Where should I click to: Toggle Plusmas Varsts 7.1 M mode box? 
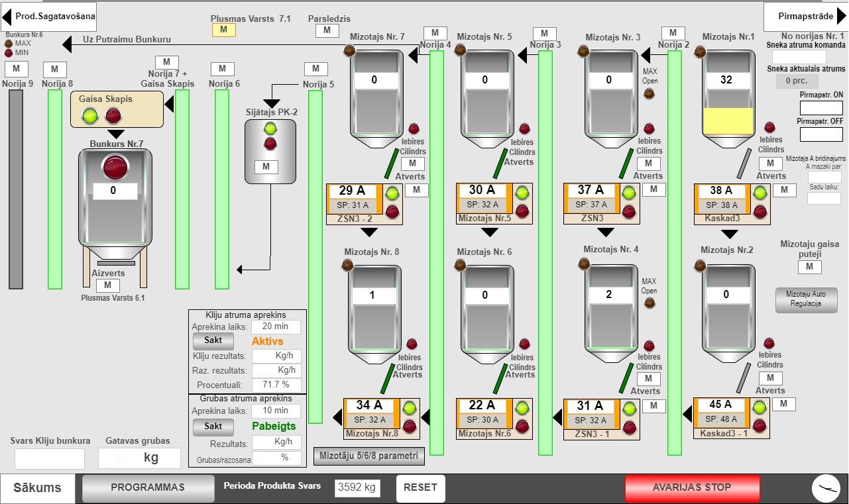[223, 30]
